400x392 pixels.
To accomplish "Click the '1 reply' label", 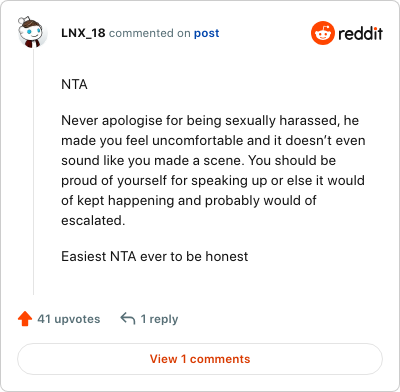I will 159,319.
